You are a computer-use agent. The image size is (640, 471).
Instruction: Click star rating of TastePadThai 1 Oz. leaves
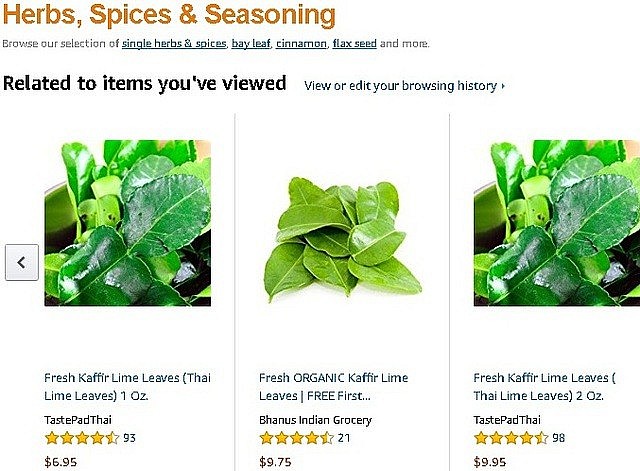point(82,438)
